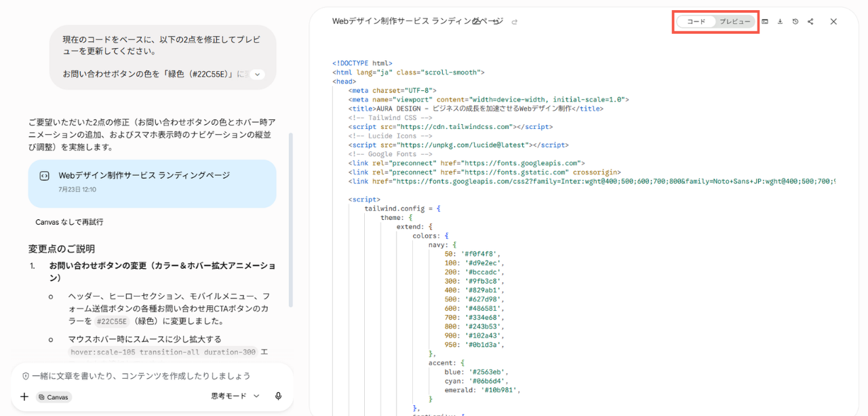
Task: Click the redo arrow beside the title
Action: tap(515, 22)
